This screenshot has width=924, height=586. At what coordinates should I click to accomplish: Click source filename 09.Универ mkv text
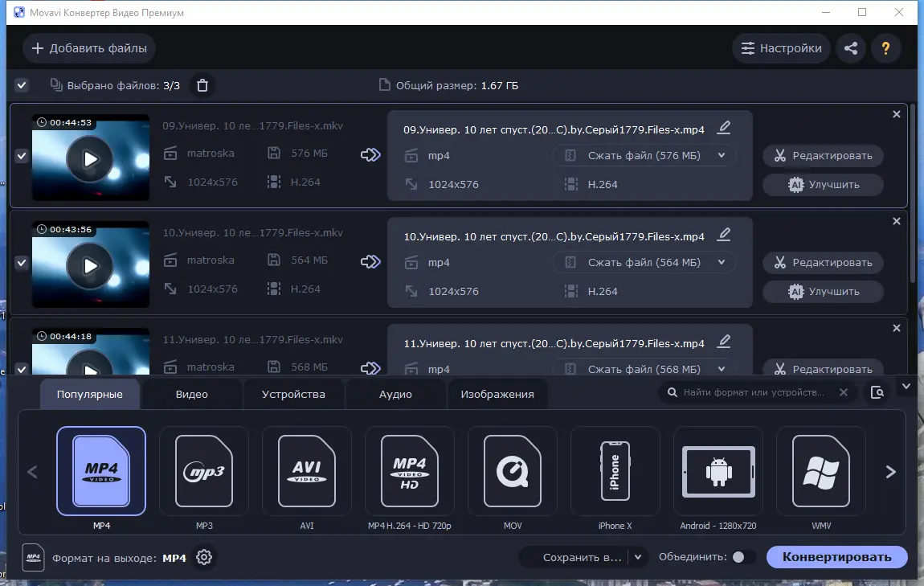coord(253,125)
